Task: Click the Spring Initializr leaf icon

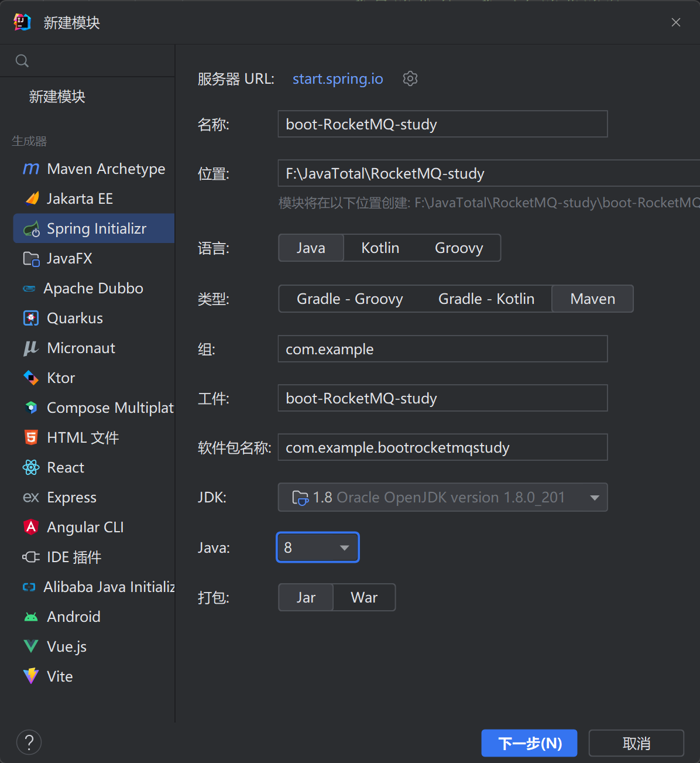Action: click(x=32, y=228)
